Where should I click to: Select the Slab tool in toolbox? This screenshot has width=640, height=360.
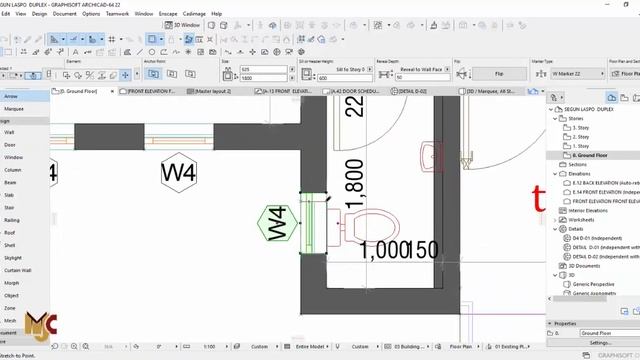point(9,195)
